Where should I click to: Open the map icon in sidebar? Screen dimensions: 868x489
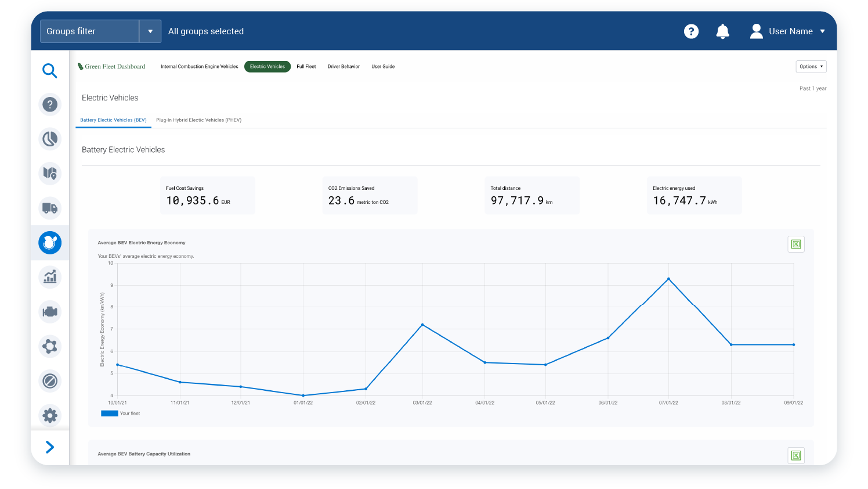(50, 174)
